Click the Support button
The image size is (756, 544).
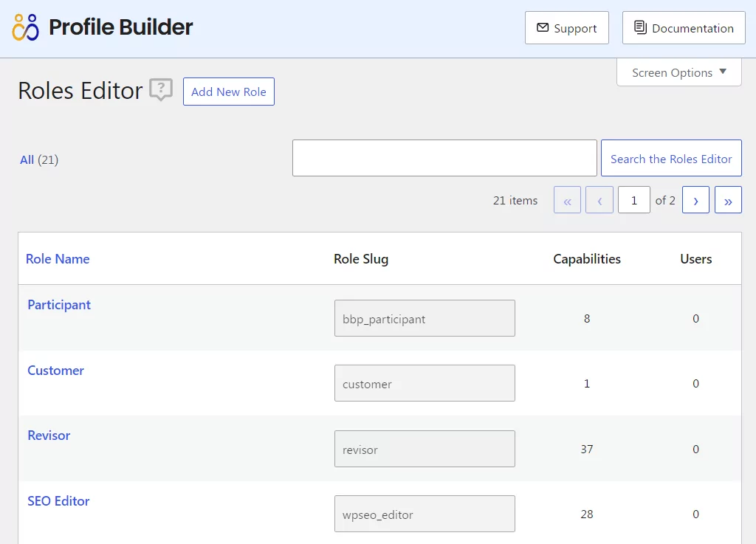pyautogui.click(x=566, y=28)
